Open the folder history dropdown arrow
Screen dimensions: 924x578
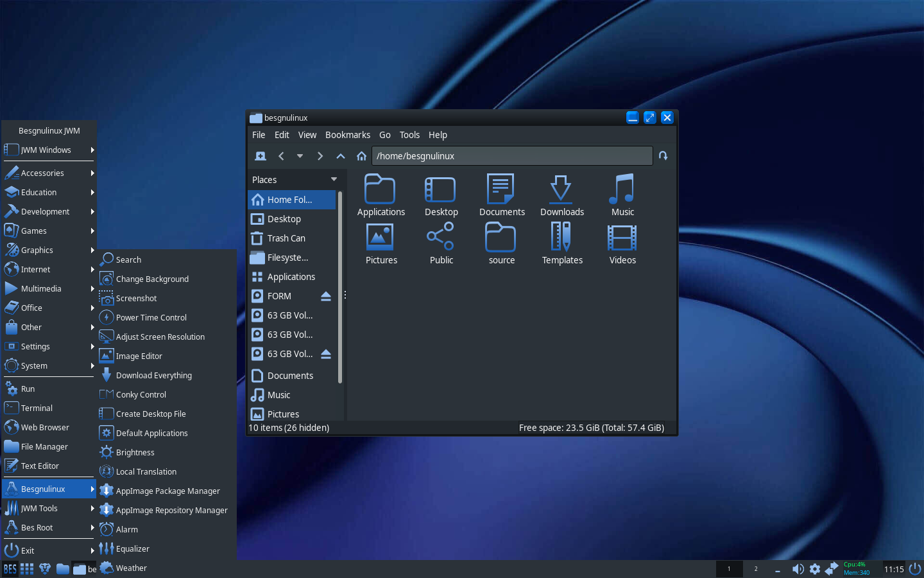300,156
